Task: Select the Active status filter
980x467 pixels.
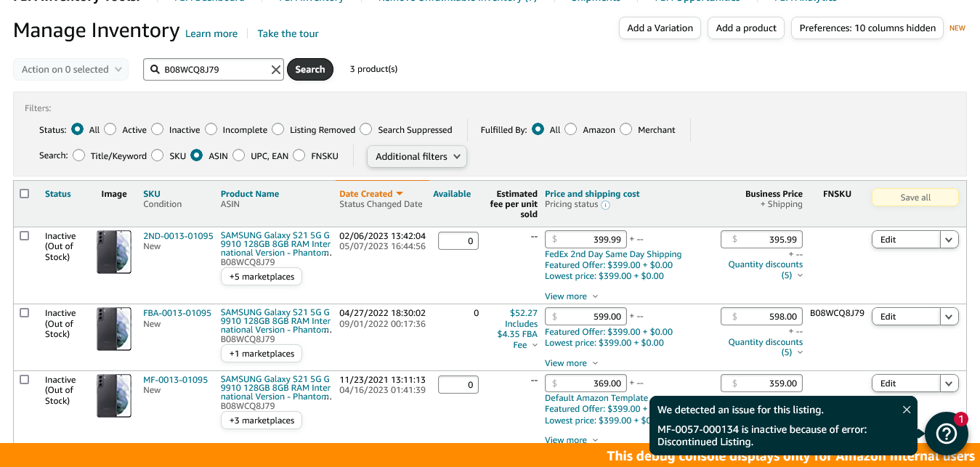Action: tap(110, 129)
